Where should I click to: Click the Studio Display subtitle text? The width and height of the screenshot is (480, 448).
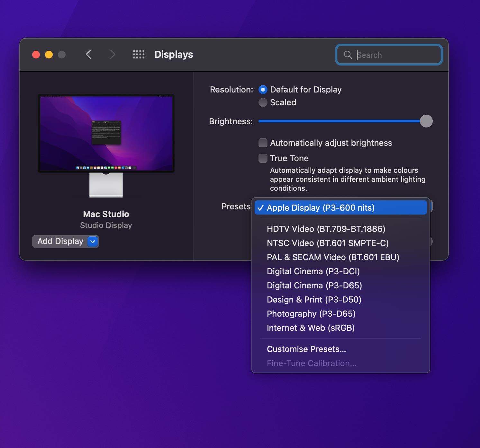click(x=106, y=225)
